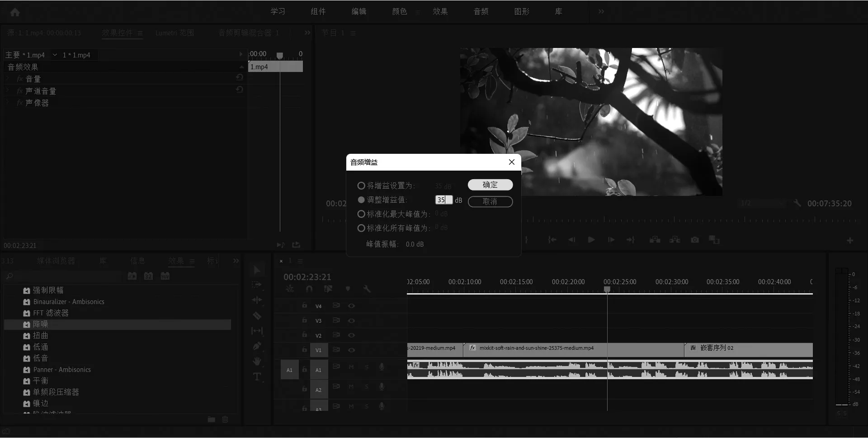Select the Razor tool

tap(257, 315)
